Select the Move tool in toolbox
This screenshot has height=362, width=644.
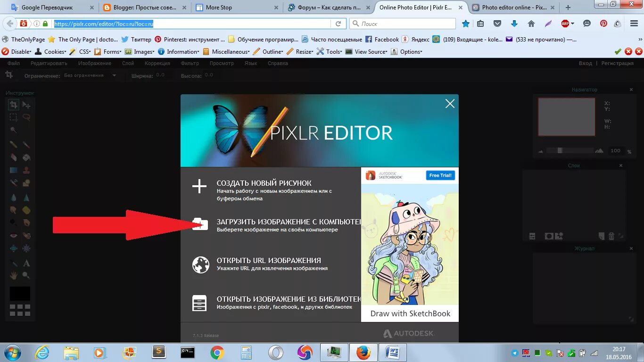coord(27,105)
